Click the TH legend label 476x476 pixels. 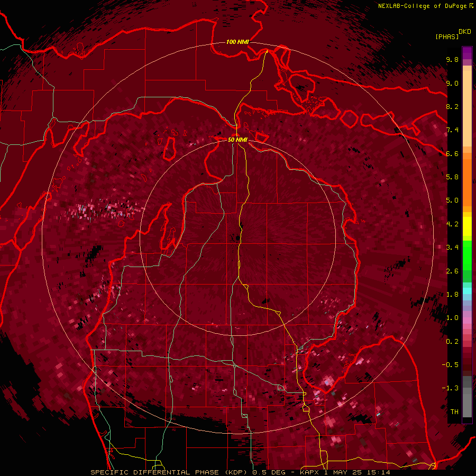(454, 412)
